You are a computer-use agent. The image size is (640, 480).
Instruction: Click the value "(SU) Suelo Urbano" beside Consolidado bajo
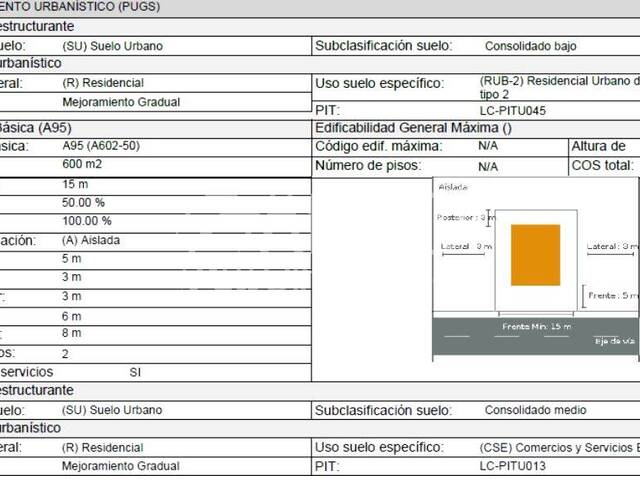(113, 46)
